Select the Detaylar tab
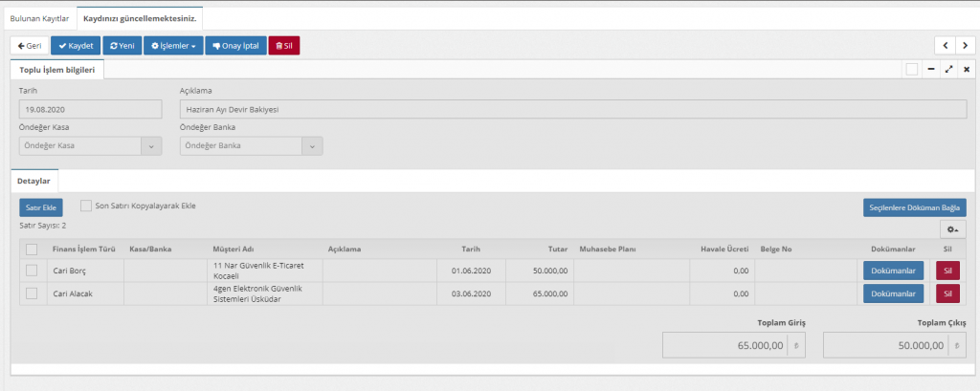 click(35, 180)
